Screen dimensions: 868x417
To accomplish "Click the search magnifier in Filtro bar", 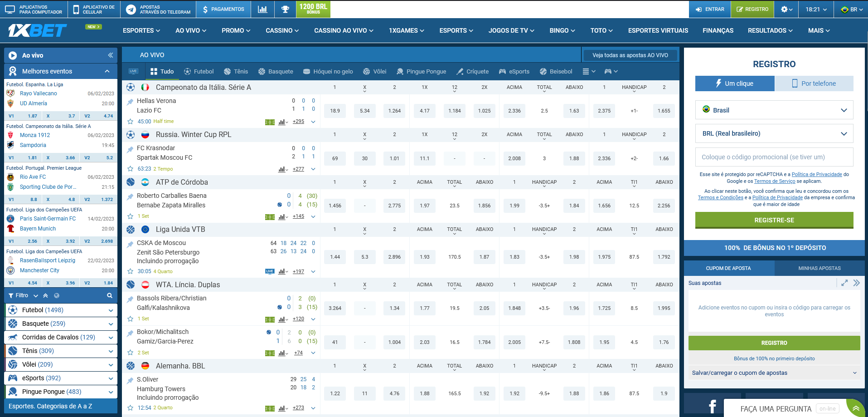I will (x=109, y=295).
